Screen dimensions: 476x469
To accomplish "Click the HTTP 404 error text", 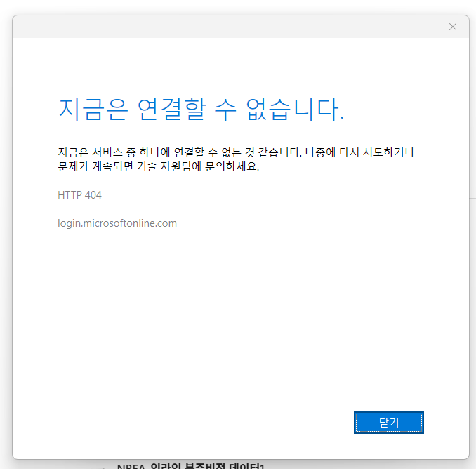I will pyautogui.click(x=79, y=195).
